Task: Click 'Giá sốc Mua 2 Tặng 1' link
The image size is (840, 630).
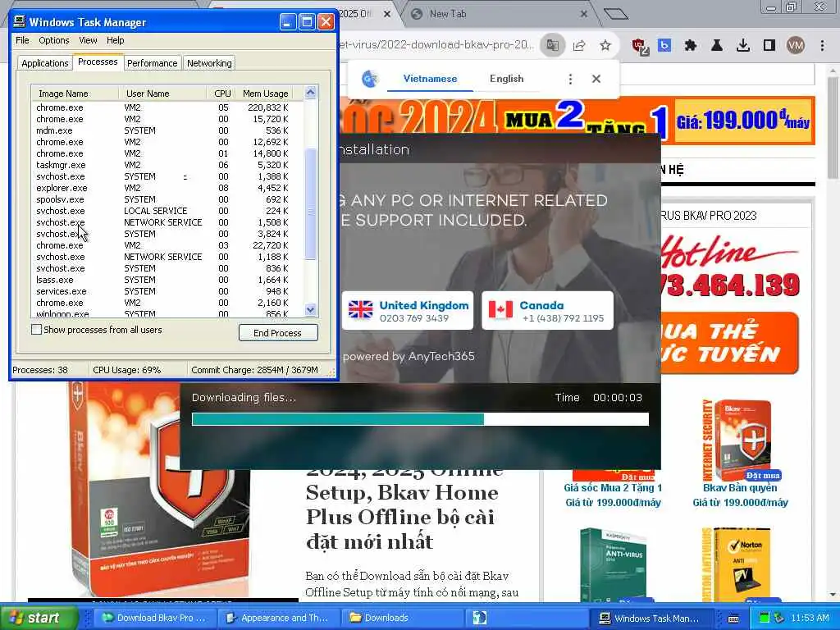Action: click(x=613, y=488)
